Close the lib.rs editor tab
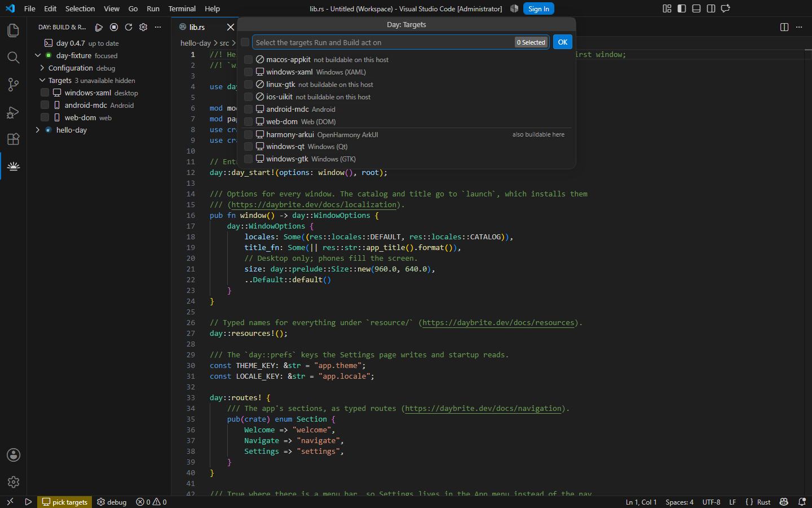This screenshot has width=812, height=508. click(x=230, y=27)
